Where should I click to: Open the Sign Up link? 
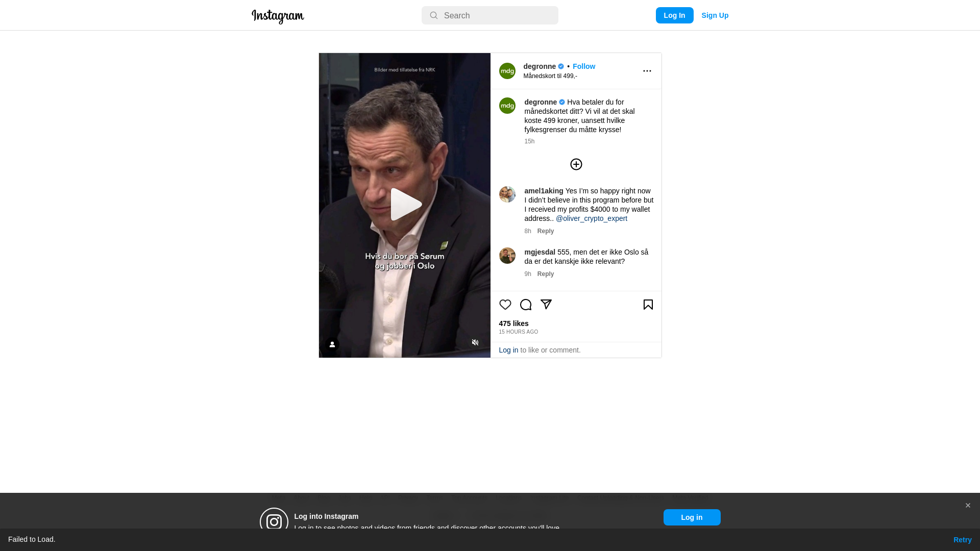(715, 15)
